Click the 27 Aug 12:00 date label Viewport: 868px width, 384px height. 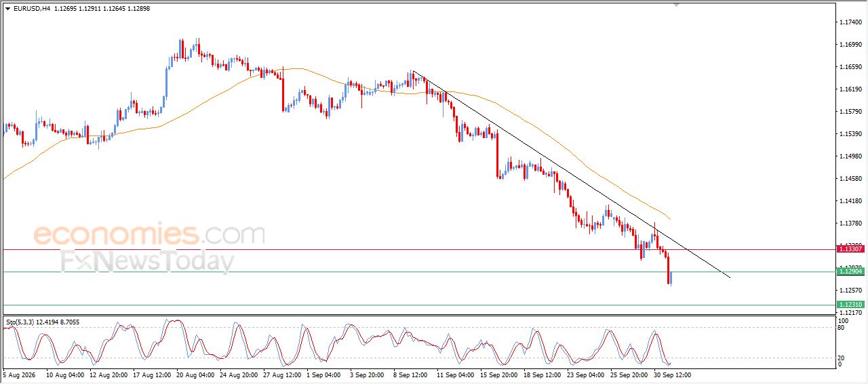[281, 374]
